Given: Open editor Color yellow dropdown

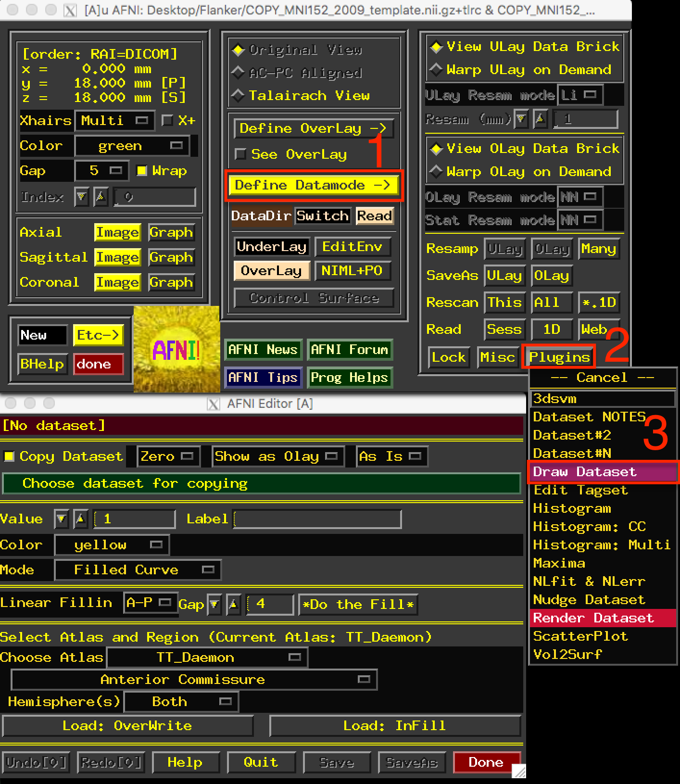Looking at the screenshot, I should coord(112,545).
